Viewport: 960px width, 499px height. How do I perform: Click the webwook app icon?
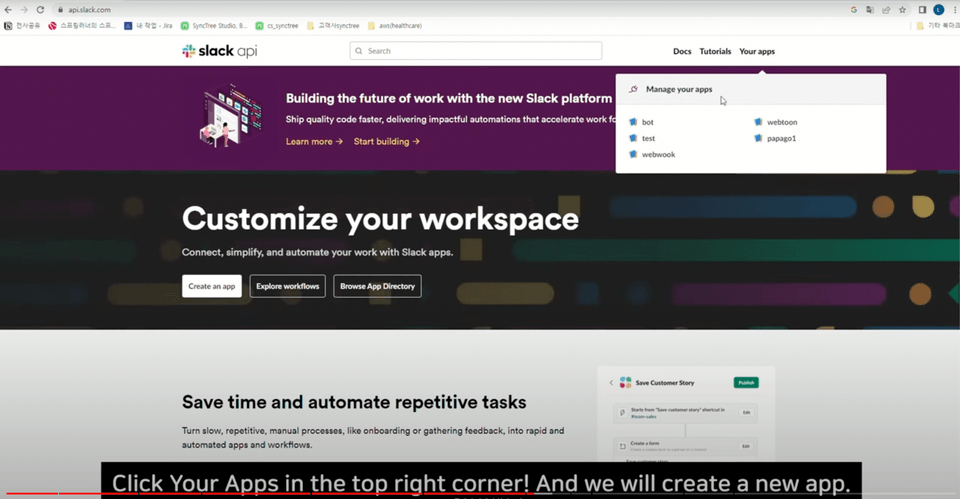click(x=633, y=154)
